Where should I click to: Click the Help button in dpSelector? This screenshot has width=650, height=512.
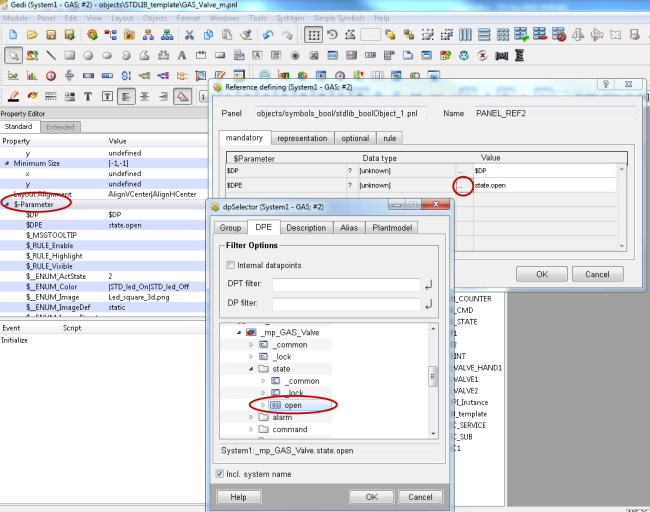238,497
